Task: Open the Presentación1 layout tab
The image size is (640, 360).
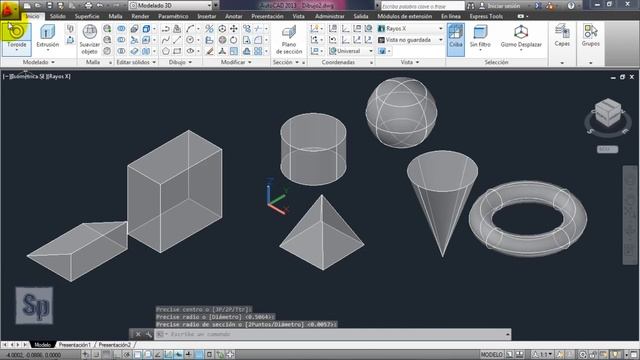Action: (75, 345)
